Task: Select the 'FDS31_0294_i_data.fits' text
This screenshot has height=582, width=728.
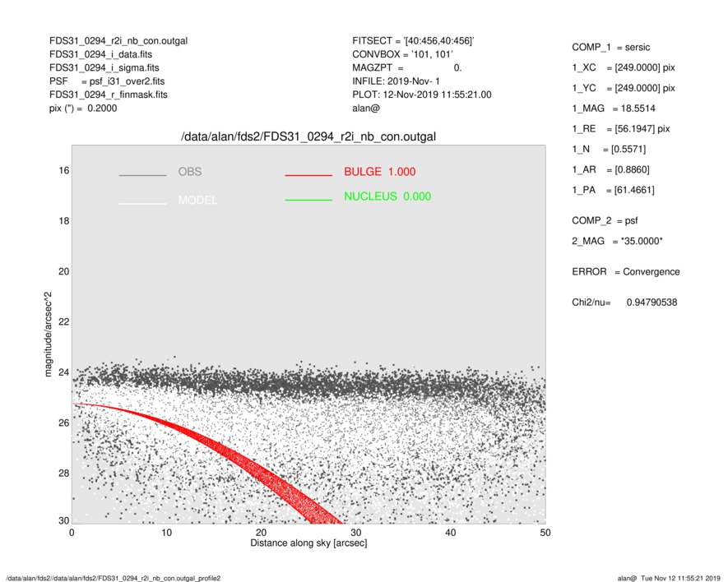Action: pos(100,54)
